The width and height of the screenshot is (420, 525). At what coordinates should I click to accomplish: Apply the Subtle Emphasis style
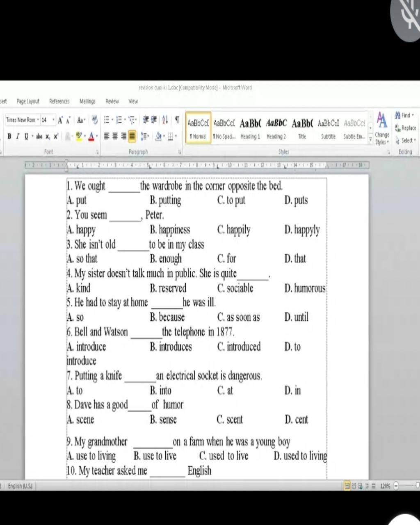tap(354, 128)
